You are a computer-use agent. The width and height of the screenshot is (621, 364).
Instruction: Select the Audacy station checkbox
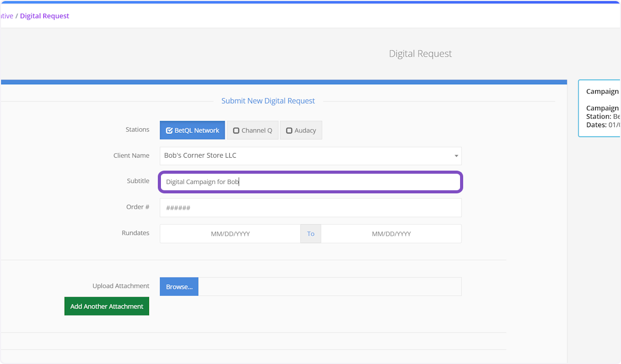click(x=301, y=130)
